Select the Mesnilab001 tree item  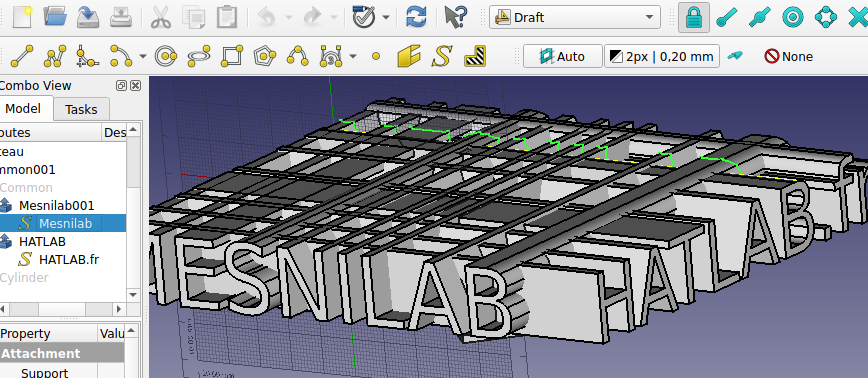click(x=56, y=205)
